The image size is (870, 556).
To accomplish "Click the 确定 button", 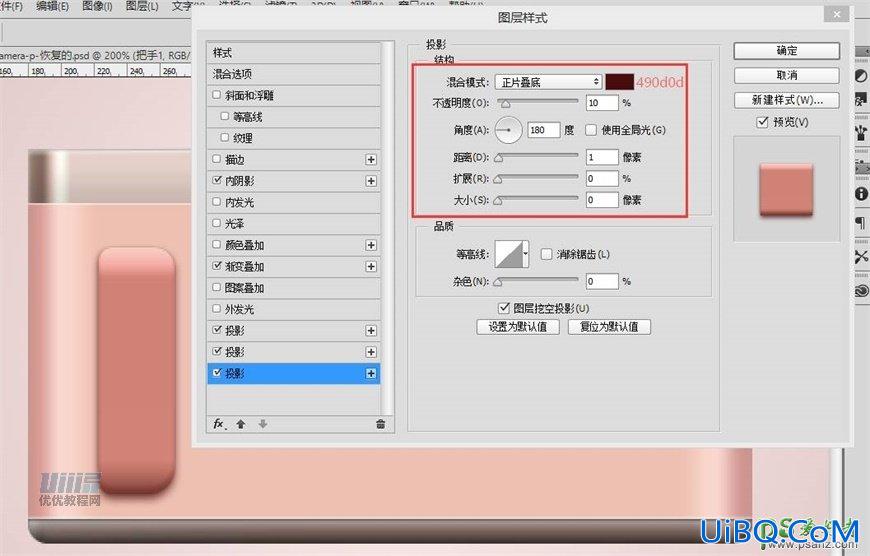I will pyautogui.click(x=787, y=50).
